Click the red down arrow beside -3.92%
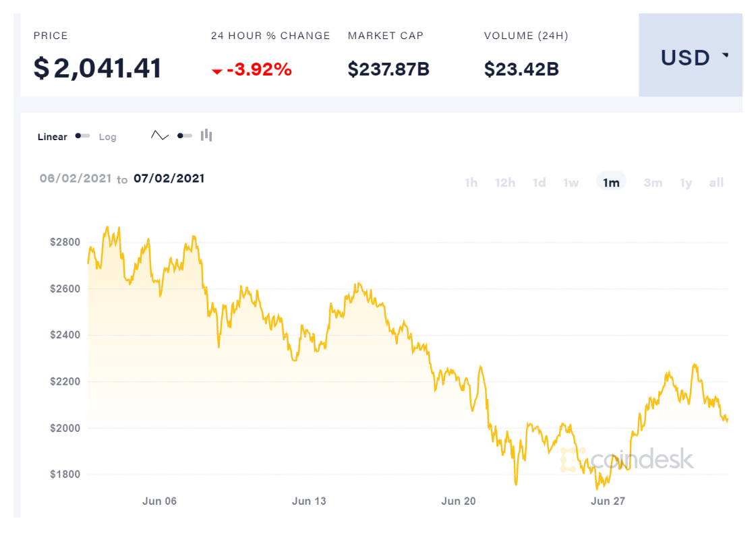The height and width of the screenshot is (558, 756). (x=217, y=71)
